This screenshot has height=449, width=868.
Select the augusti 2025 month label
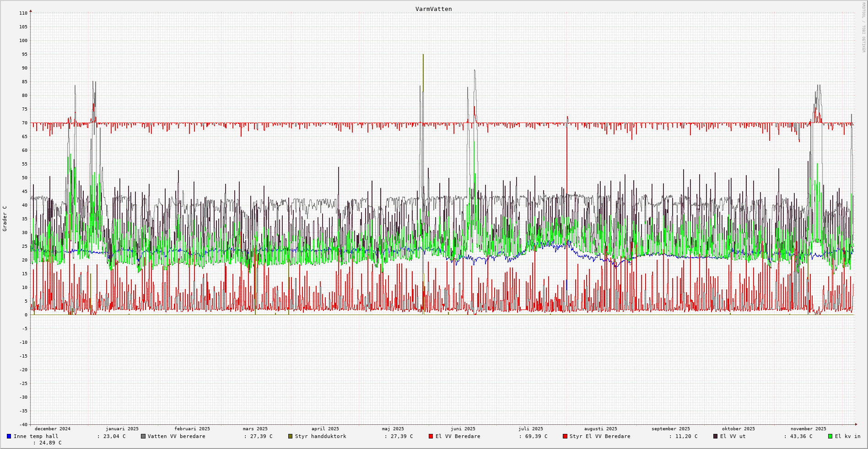click(600, 429)
